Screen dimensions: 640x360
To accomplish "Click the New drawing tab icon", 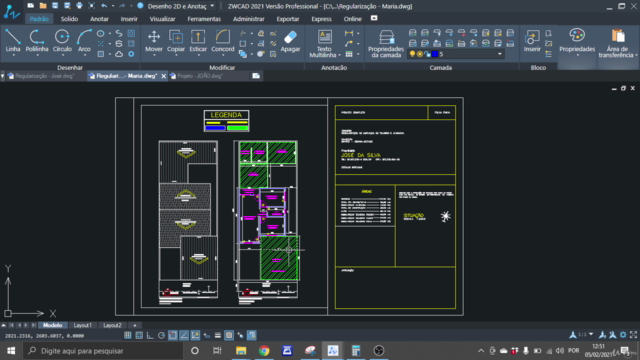I will pos(256,76).
